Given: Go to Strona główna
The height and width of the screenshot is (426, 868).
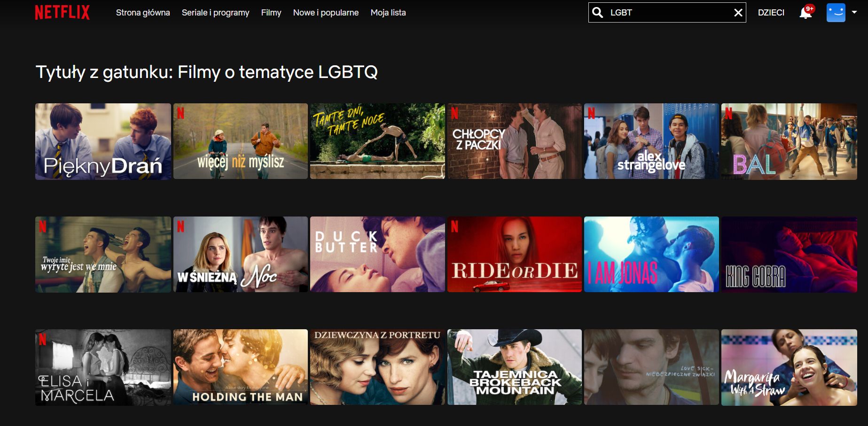Looking at the screenshot, I should point(143,13).
